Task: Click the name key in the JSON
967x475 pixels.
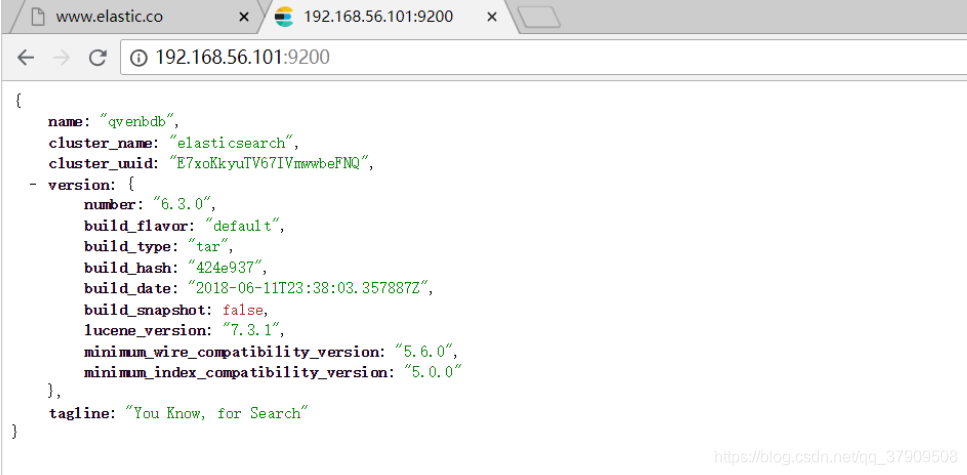Action: [x=69, y=122]
